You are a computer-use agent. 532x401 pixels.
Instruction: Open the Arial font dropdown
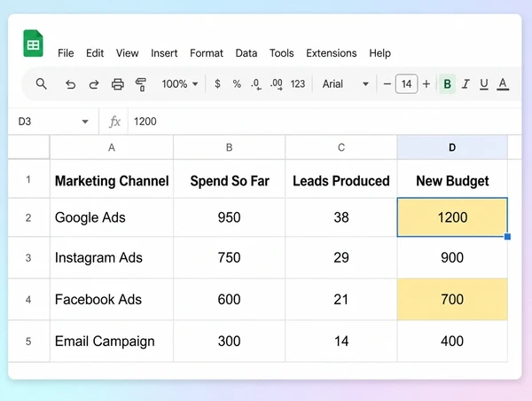coord(345,84)
